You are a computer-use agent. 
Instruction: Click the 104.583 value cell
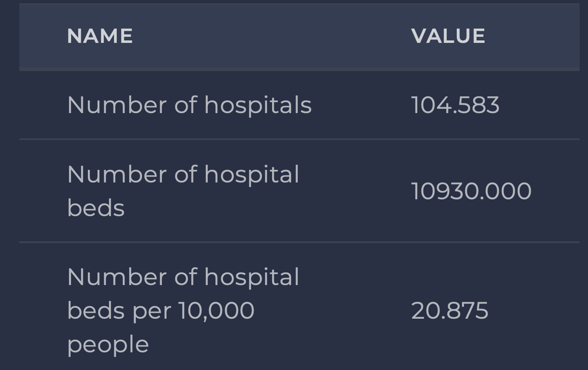[455, 105]
